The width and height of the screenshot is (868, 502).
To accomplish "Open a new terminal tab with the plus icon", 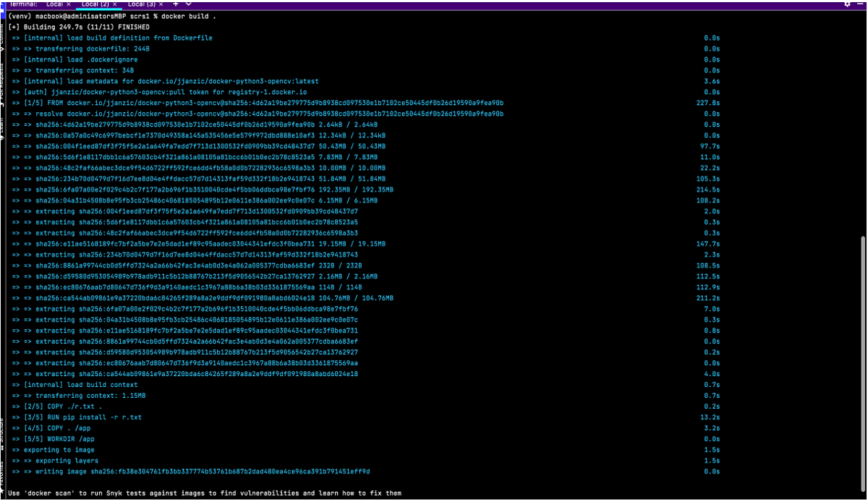I will 175,4.
